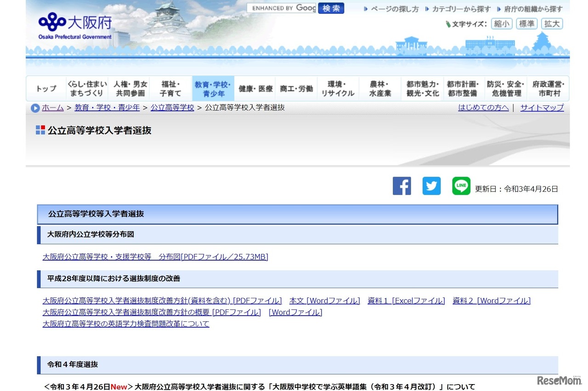Open 福祉・子育て tab
588x391 pixels.
coord(170,89)
